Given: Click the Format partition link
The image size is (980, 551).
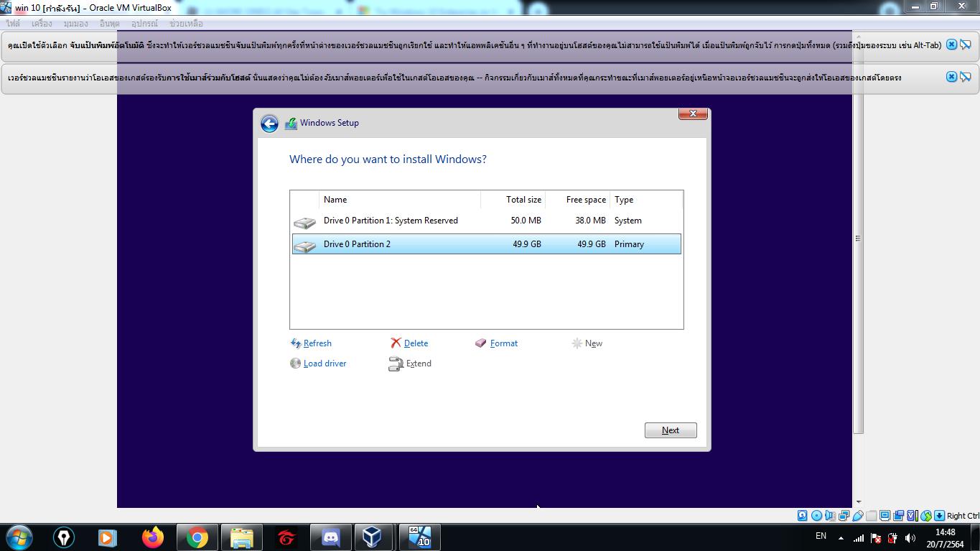Looking at the screenshot, I should [496, 343].
